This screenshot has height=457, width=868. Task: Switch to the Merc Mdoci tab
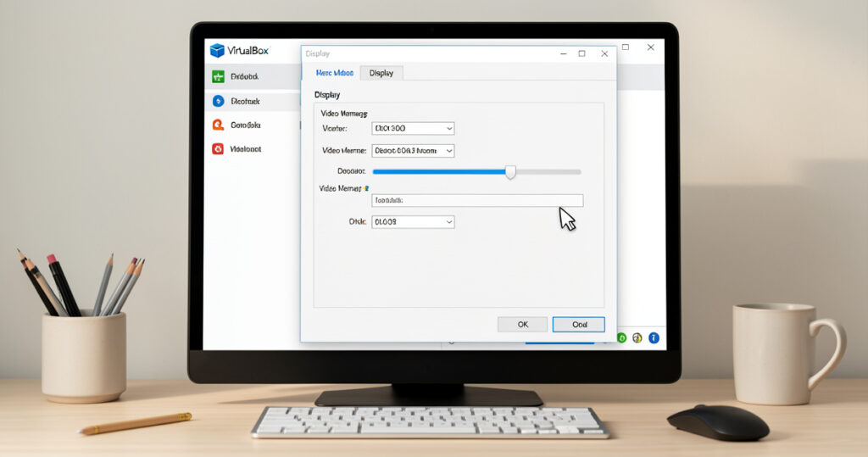click(334, 73)
